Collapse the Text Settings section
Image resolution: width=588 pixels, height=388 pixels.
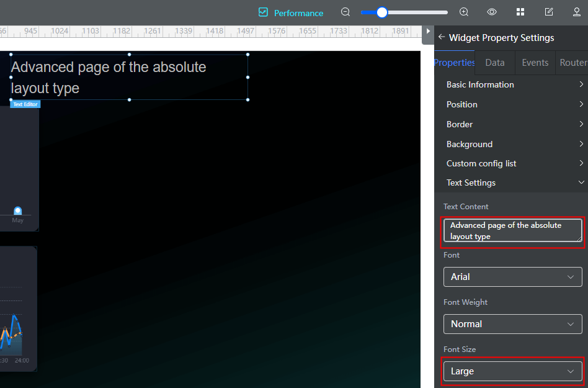pos(511,183)
